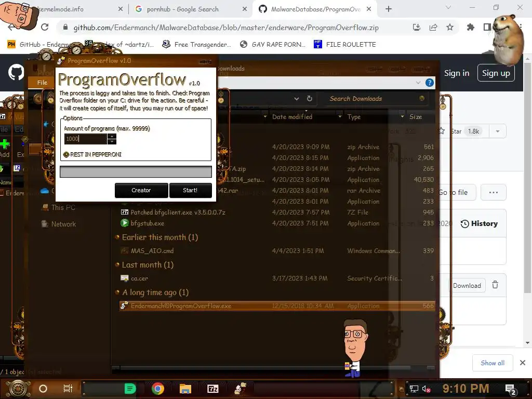The image size is (532, 399).
Task: Open the Chrome side panel icon
Action: pos(487,27)
